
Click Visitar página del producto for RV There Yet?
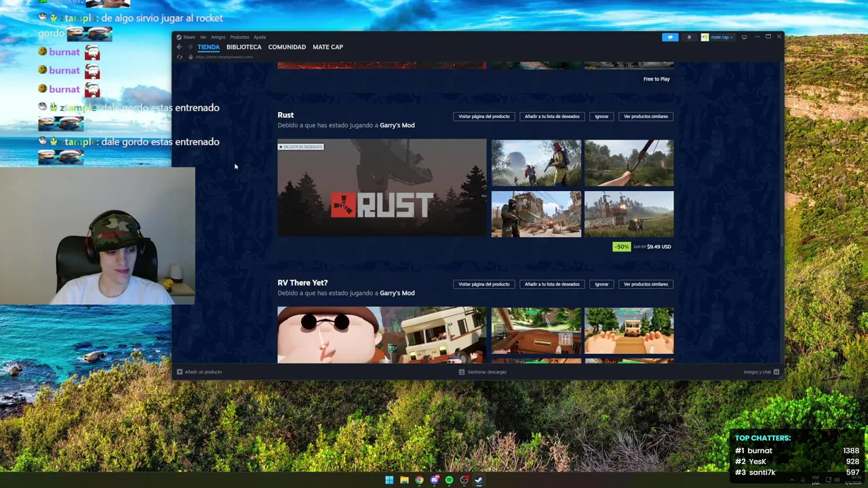click(484, 284)
